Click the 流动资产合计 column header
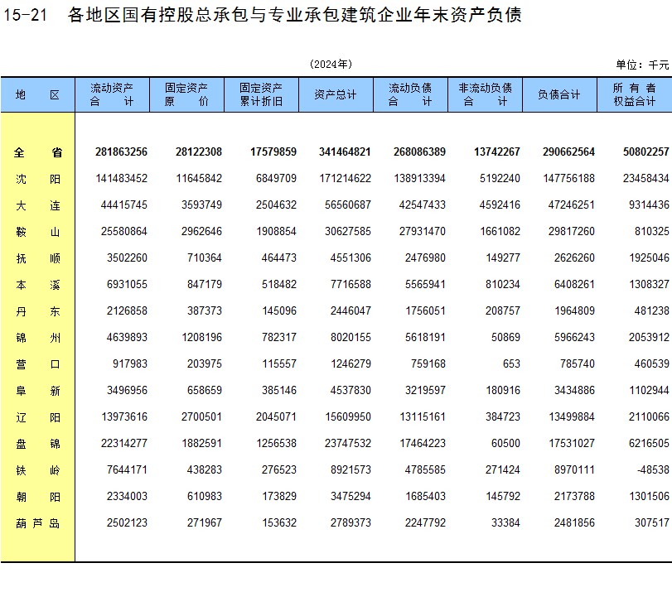 [x=112, y=94]
